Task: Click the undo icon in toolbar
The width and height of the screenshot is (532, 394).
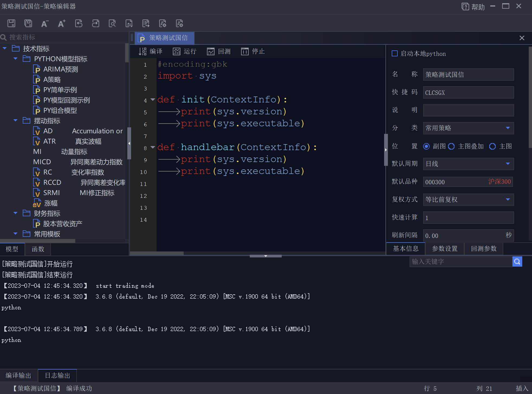Action: pos(79,24)
